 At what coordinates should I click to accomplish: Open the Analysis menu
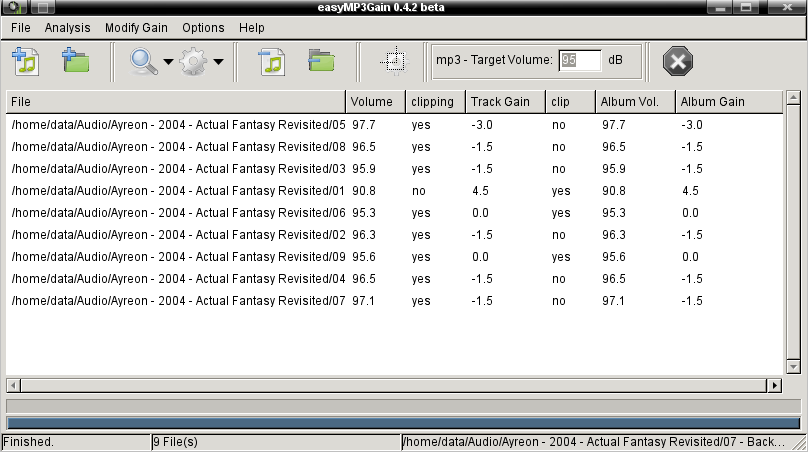point(68,28)
